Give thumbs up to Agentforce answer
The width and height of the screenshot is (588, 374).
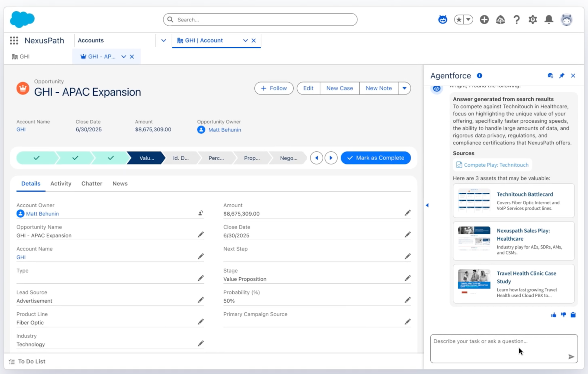(x=553, y=315)
